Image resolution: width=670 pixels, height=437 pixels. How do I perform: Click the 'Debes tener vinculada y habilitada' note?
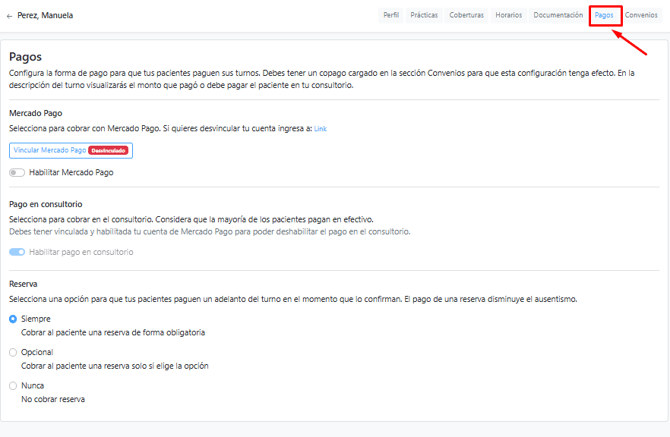(210, 232)
